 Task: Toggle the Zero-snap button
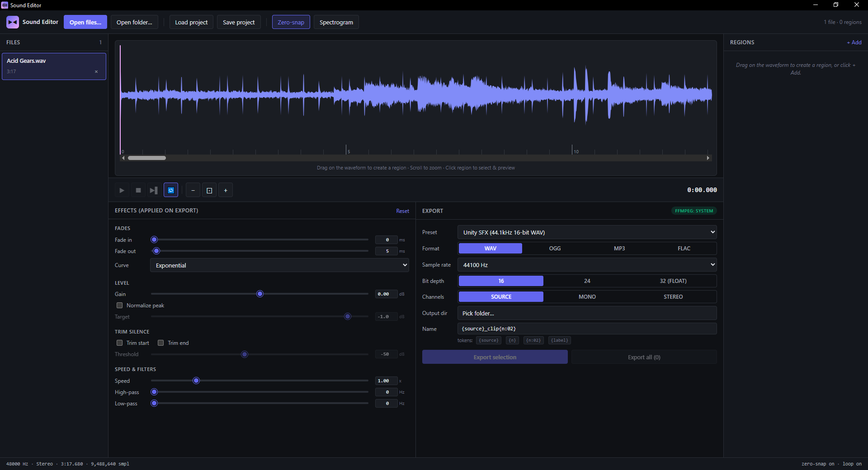291,22
